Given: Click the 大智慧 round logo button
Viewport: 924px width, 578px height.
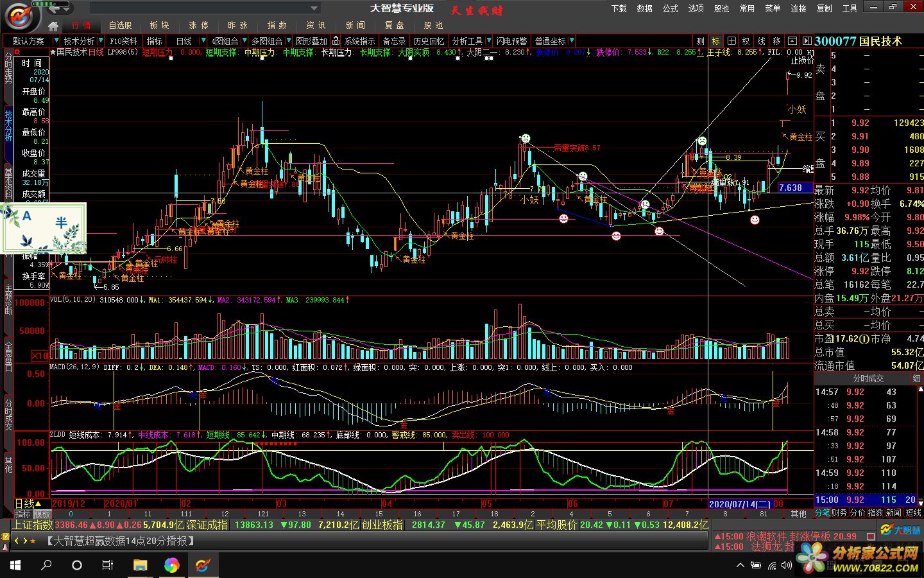Looking at the screenshot, I should point(18,15).
